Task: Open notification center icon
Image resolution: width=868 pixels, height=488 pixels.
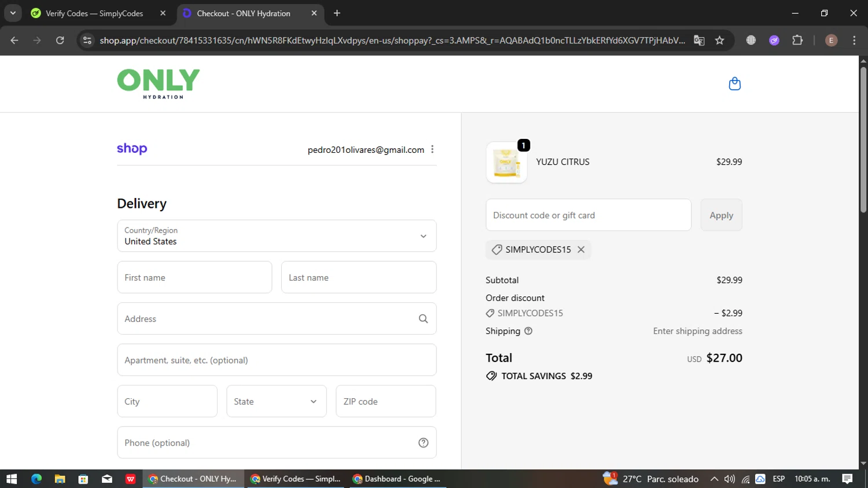Action: 847,479
